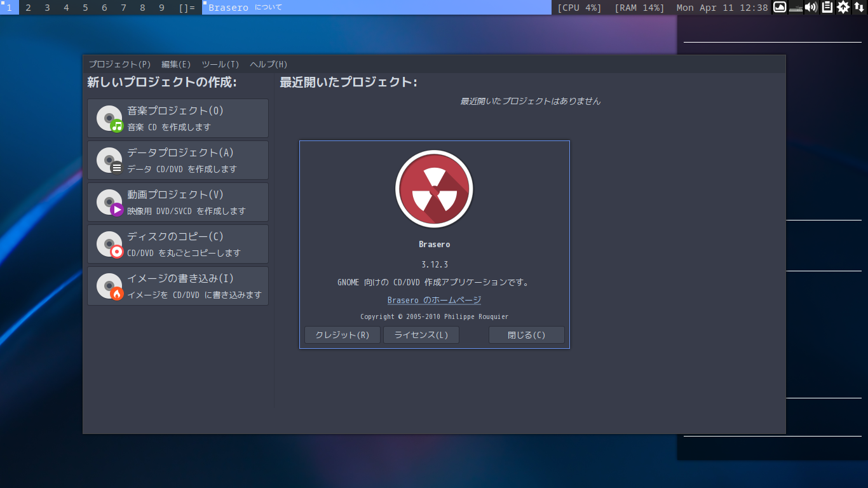
Task: Choose ディスクのコピー(C) option
Action: (x=178, y=244)
